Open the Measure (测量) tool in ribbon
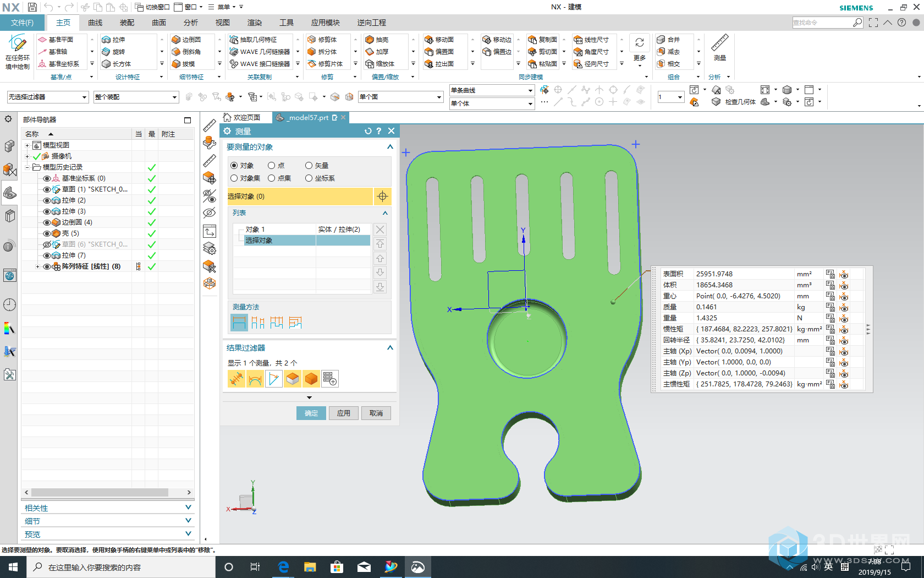Viewport: 924px width, 578px height. (719, 47)
